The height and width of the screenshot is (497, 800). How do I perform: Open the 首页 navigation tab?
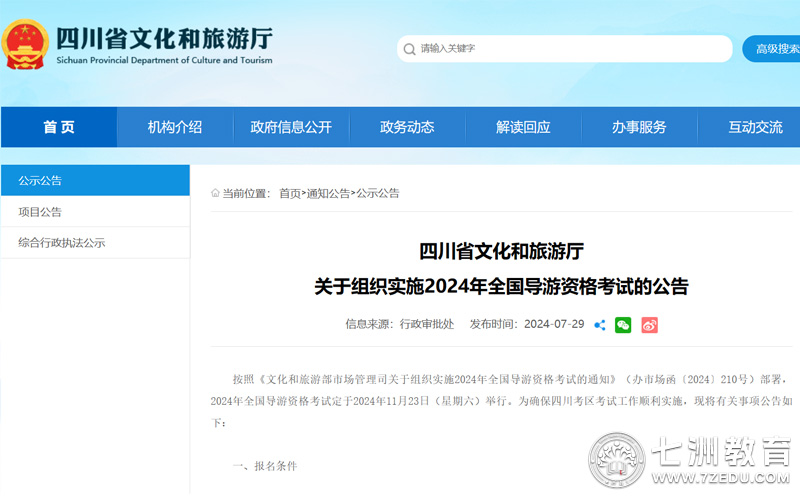click(x=59, y=127)
